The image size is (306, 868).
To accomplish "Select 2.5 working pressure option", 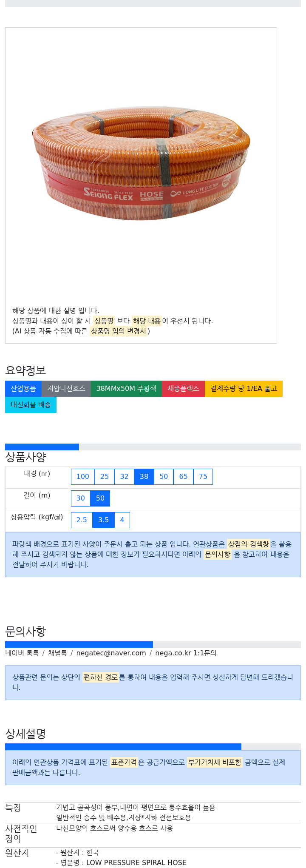I will pos(82,520).
